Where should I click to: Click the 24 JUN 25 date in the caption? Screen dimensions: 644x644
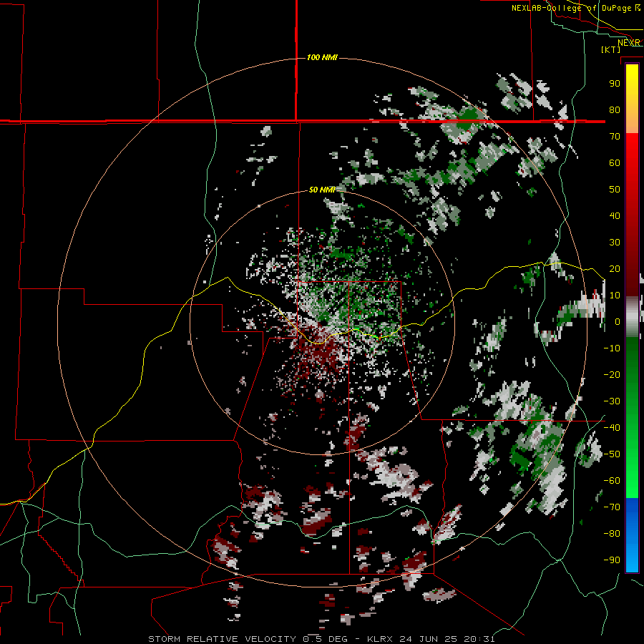(x=431, y=639)
